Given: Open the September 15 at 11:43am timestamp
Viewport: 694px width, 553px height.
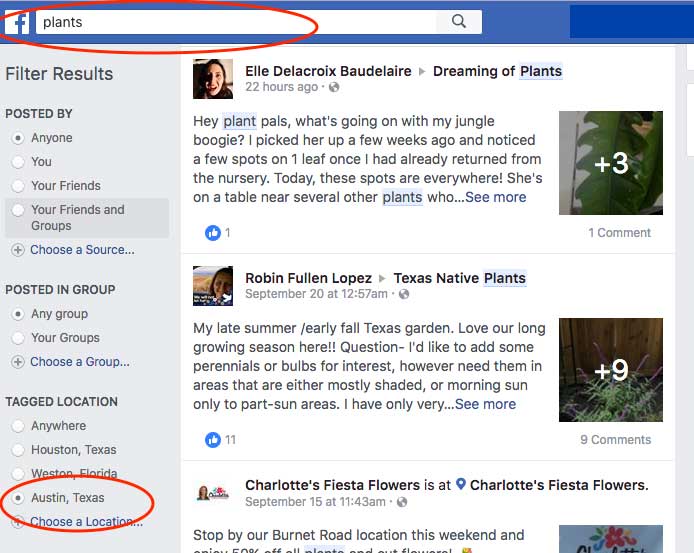Looking at the screenshot, I should 316,502.
